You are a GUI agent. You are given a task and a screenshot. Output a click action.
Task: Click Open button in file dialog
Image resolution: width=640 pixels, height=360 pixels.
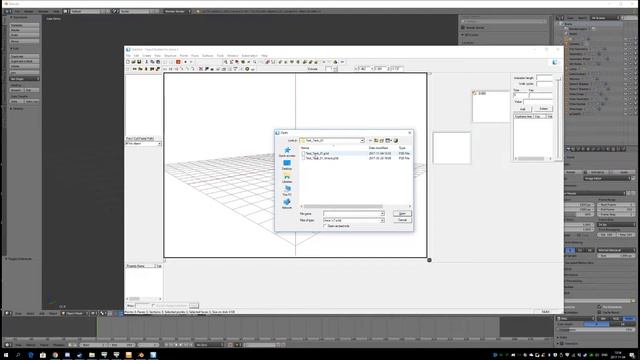click(402, 214)
